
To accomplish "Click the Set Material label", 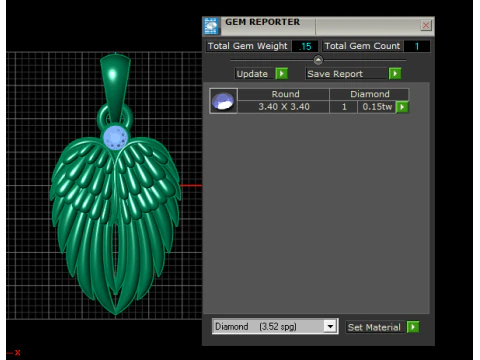I will [374, 327].
